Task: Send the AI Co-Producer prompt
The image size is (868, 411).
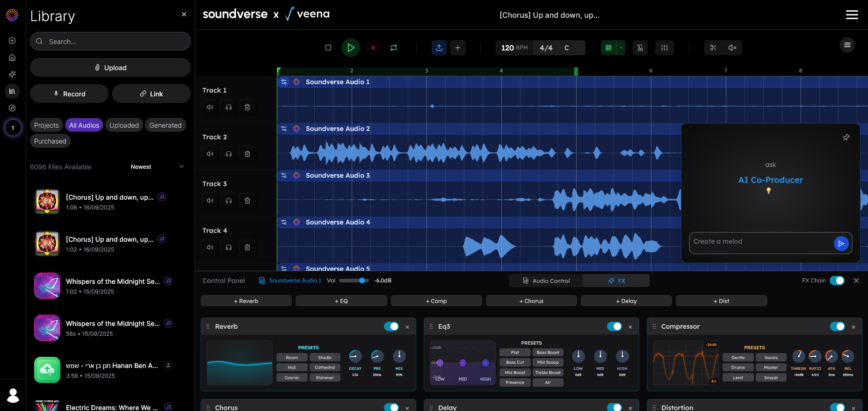Action: coord(841,244)
